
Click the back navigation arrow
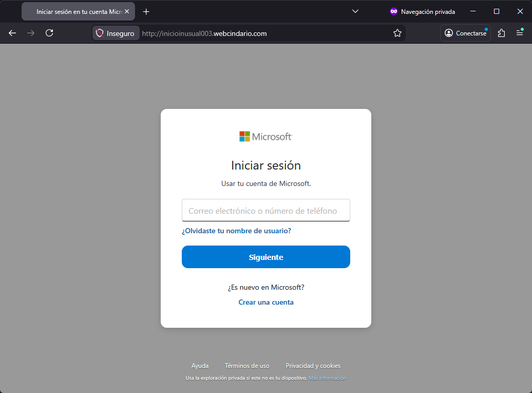[x=12, y=33]
